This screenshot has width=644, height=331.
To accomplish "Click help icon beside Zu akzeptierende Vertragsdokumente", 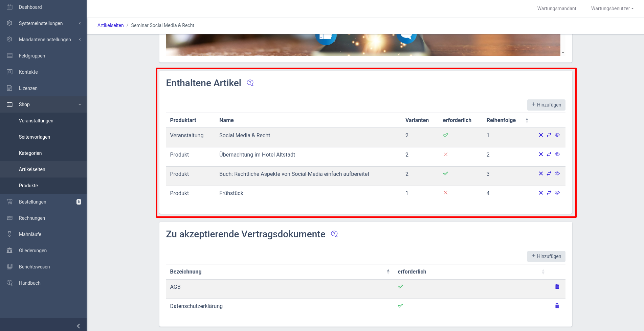I will click(334, 234).
